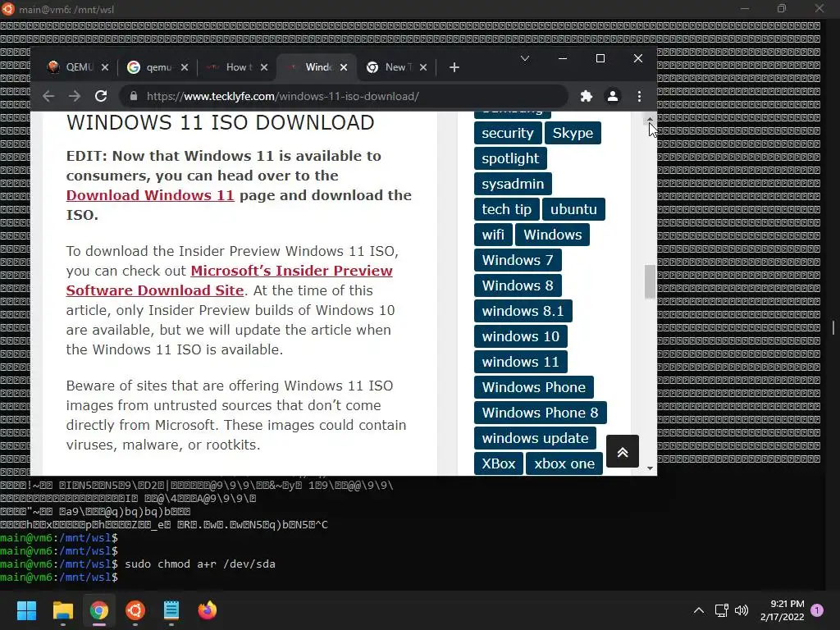Open the Chrome extensions puzzle icon

tap(587, 97)
